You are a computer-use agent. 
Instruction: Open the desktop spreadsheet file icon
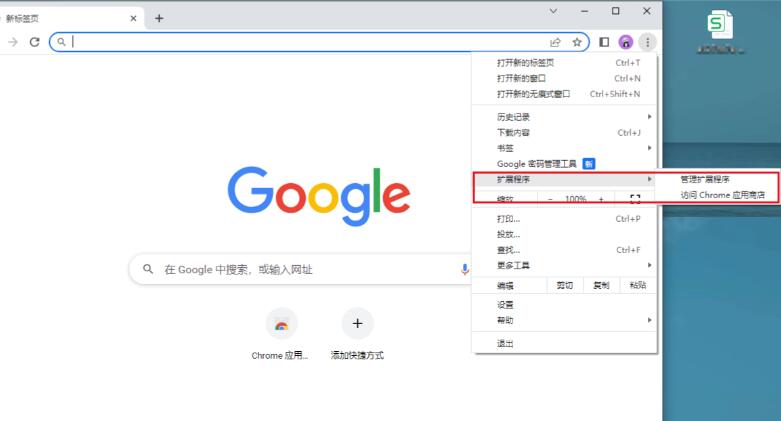click(720, 25)
